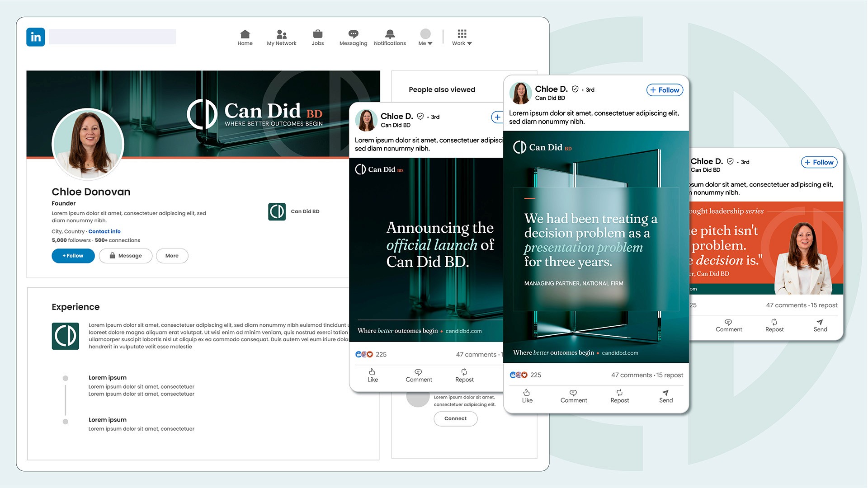Click Chloe D. avatar on the middle quote post
This screenshot has width=868, height=488.
point(520,93)
